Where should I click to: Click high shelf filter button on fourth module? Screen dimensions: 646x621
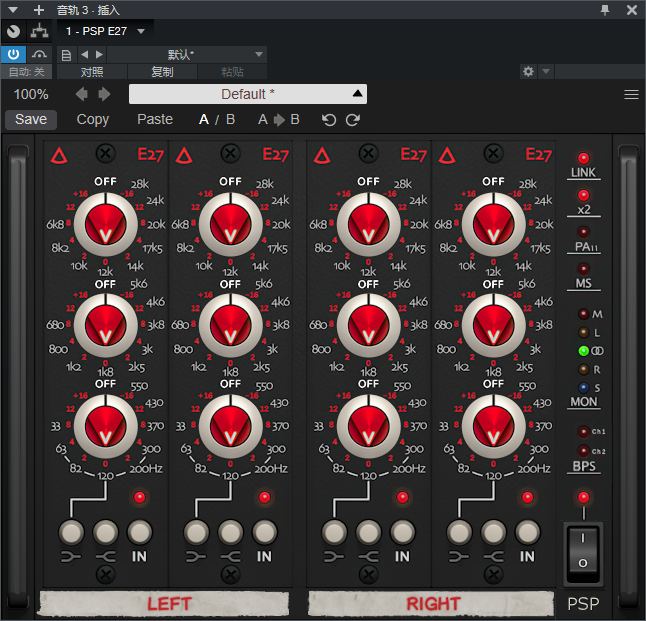coord(494,532)
